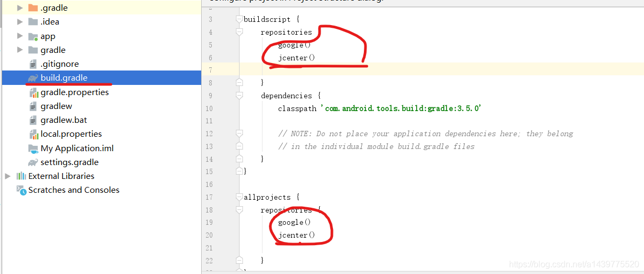Click the .gitignore file icon
644x274 pixels.
point(34,64)
